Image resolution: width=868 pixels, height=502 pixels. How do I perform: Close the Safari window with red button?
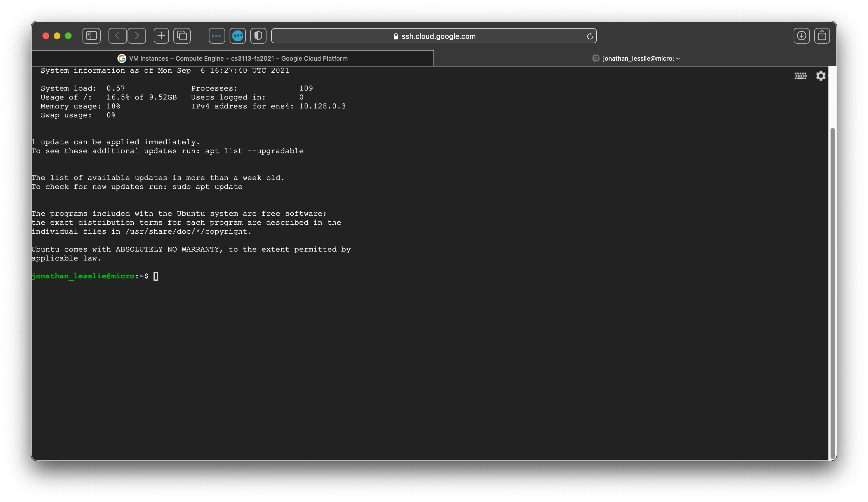click(46, 36)
